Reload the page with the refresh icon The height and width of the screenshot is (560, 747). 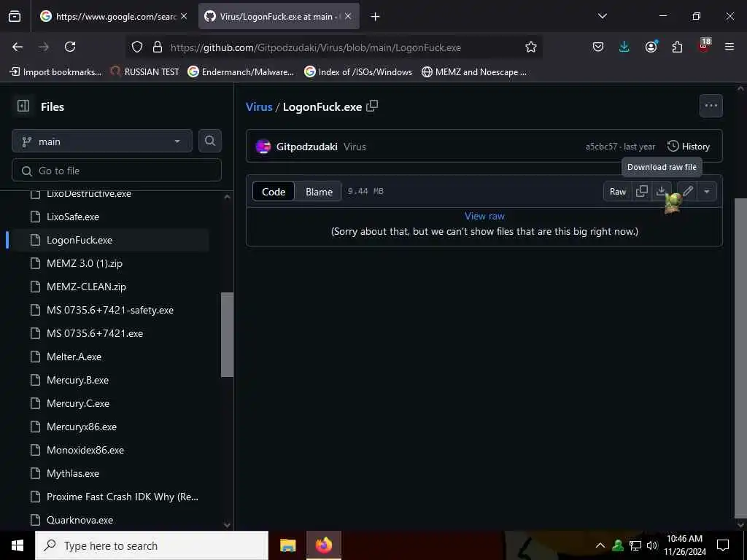(x=70, y=47)
